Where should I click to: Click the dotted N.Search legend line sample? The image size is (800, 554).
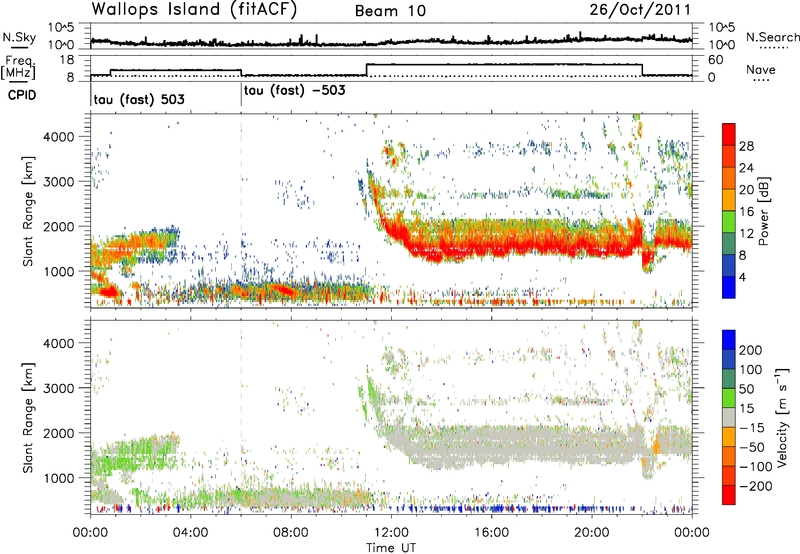(x=774, y=48)
